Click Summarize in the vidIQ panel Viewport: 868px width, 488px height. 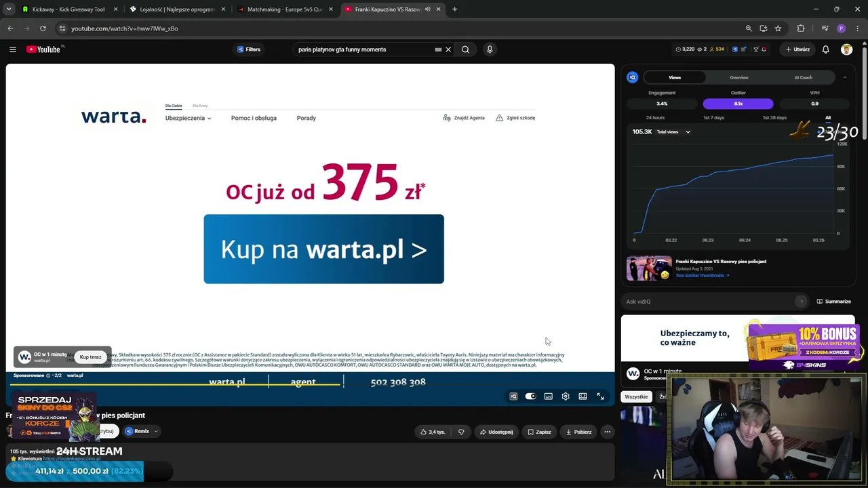click(x=834, y=302)
